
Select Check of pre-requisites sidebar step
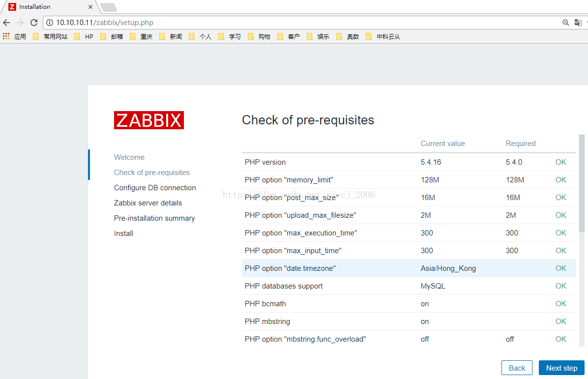tap(152, 173)
